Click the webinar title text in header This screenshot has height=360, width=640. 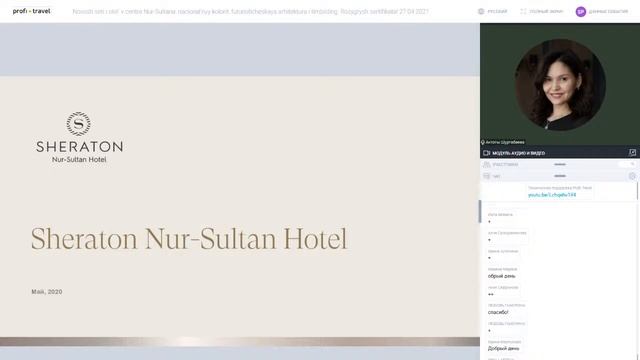(x=250, y=11)
